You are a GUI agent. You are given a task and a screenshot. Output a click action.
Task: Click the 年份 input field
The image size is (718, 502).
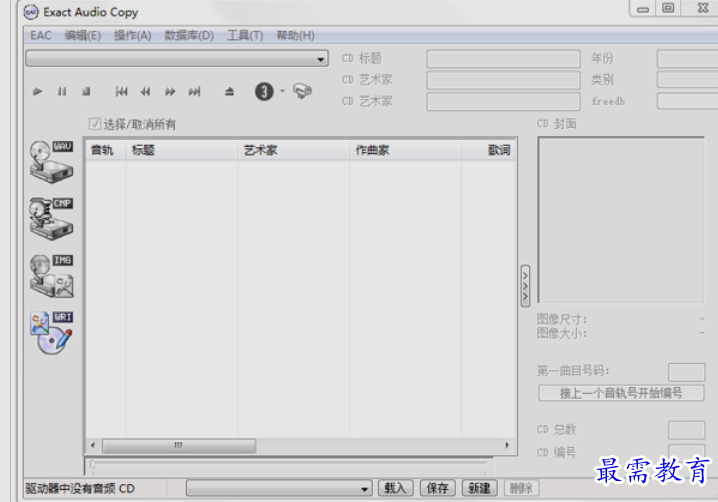687,59
